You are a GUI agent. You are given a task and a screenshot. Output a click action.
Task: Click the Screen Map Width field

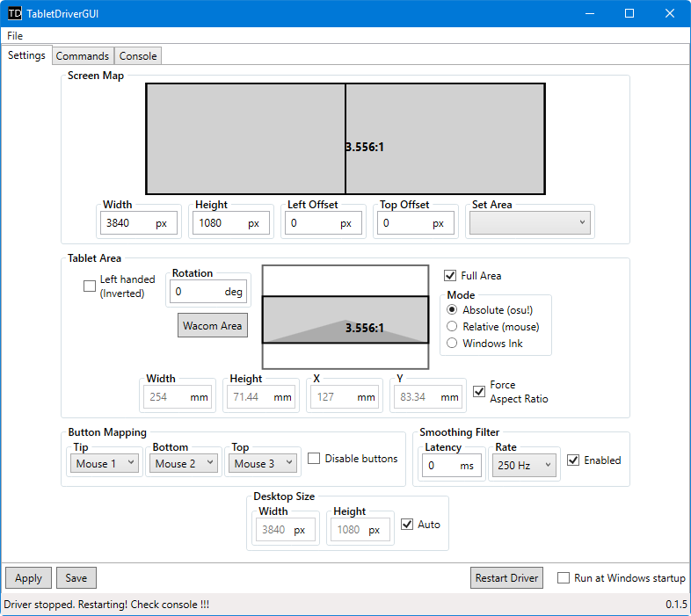[138, 223]
